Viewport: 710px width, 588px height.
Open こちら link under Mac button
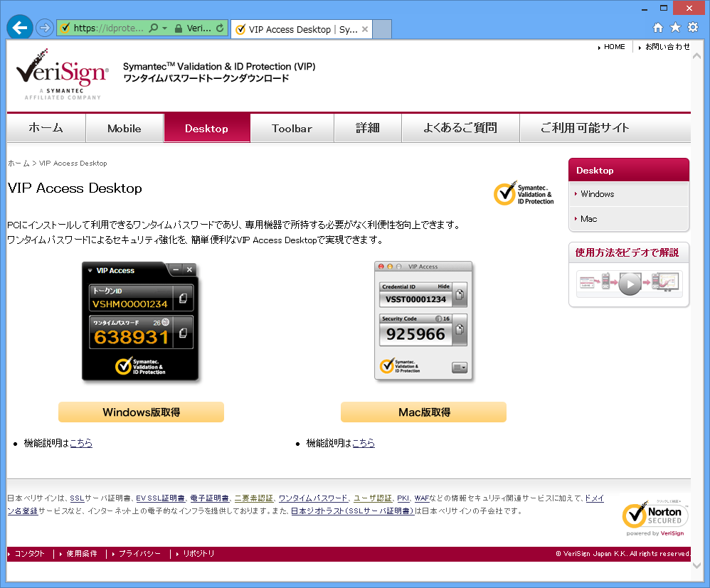(x=364, y=443)
